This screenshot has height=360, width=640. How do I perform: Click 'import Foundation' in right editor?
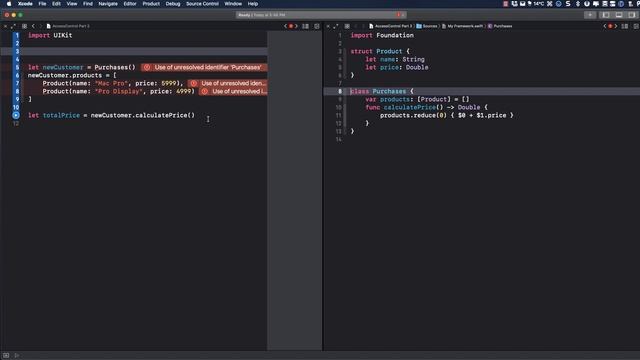coord(382,36)
